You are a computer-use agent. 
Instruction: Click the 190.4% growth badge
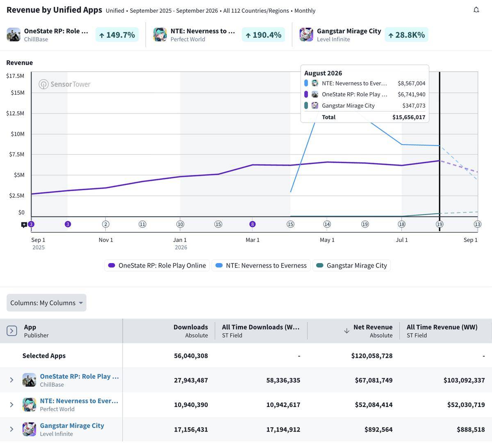pos(263,35)
